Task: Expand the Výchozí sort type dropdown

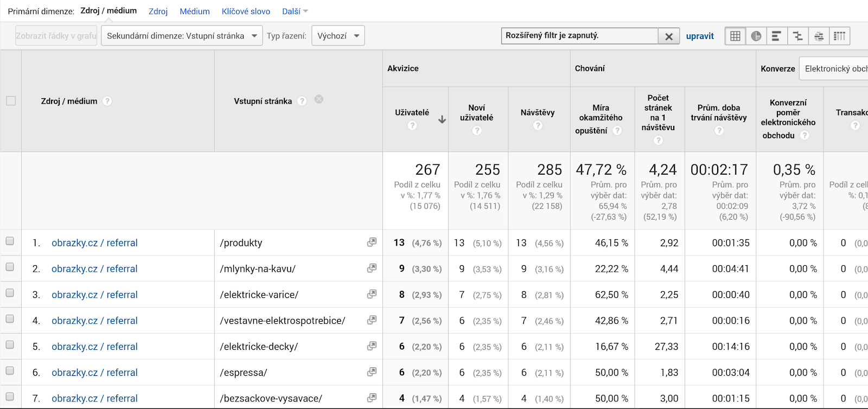Action: [x=338, y=36]
